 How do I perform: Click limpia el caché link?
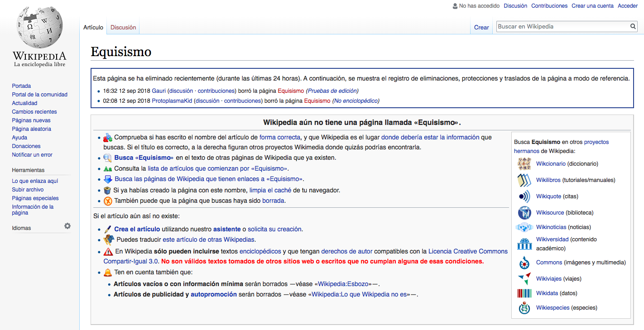[x=270, y=190]
